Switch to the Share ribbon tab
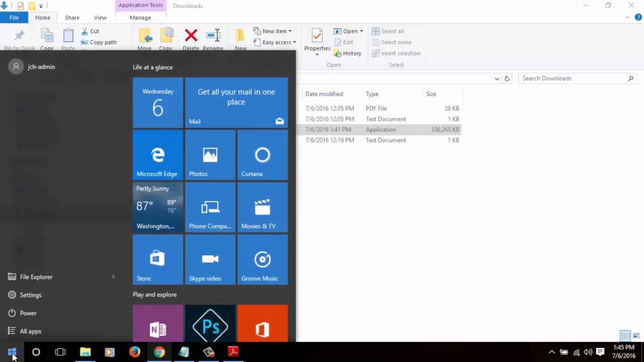The height and width of the screenshot is (362, 644). (x=72, y=18)
